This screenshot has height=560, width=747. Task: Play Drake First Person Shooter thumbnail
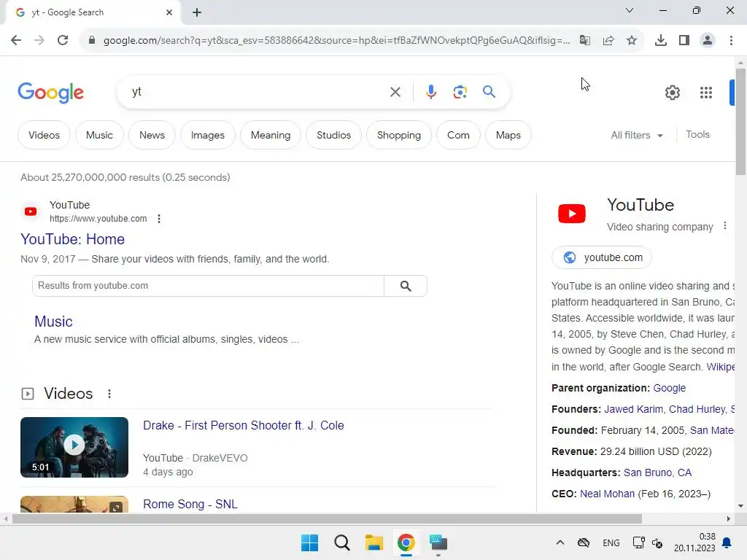[x=74, y=447]
